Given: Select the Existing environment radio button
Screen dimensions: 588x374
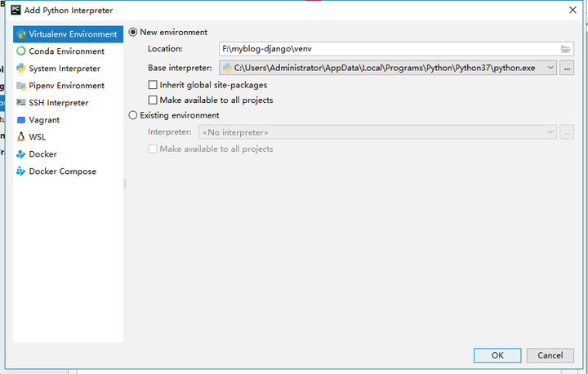Looking at the screenshot, I should (x=133, y=115).
